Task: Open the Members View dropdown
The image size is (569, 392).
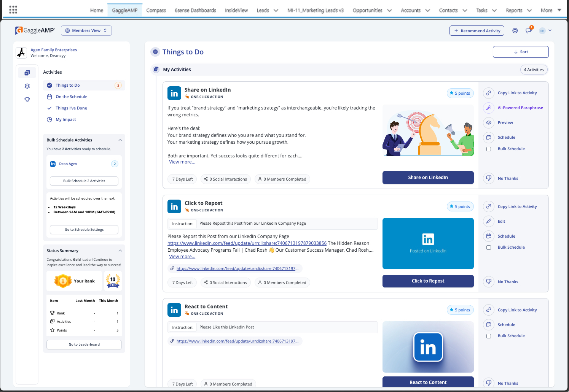Action: (86, 30)
